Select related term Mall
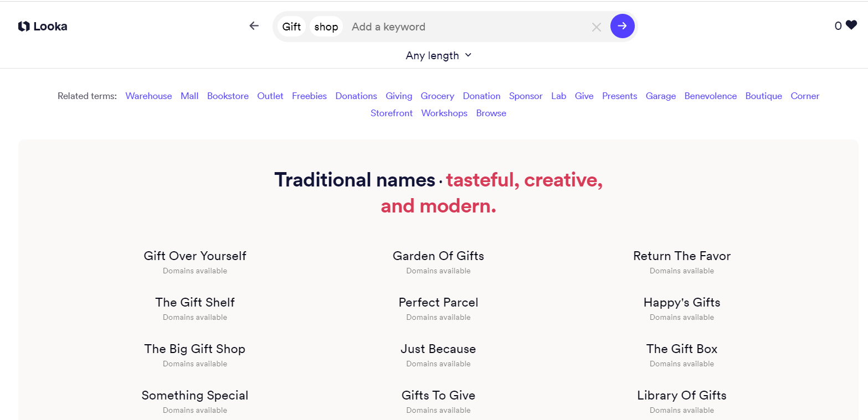This screenshot has height=420, width=868. point(189,96)
